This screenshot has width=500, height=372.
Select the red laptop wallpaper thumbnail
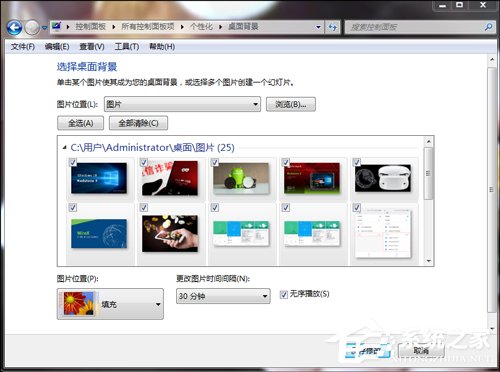pyautogui.click(x=312, y=178)
